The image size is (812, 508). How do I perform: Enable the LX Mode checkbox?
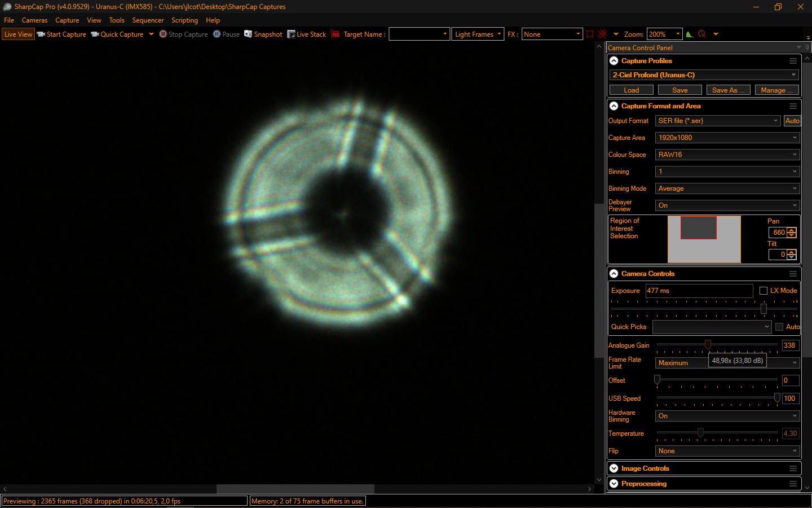765,290
